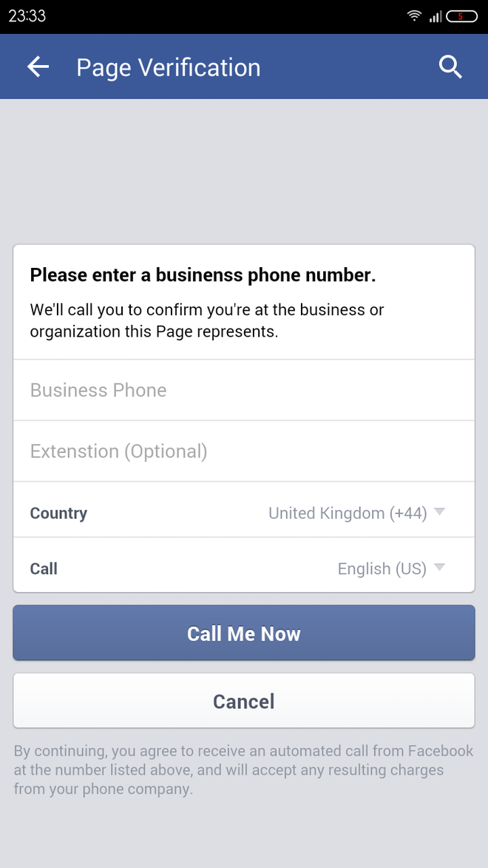Tap the Call row label
Screen dimensions: 488x868
(44, 568)
